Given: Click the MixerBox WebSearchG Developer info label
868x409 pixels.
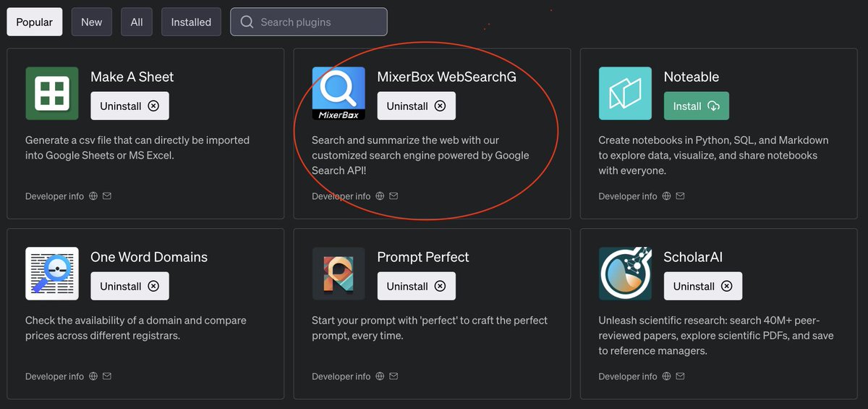Looking at the screenshot, I should coord(341,196).
